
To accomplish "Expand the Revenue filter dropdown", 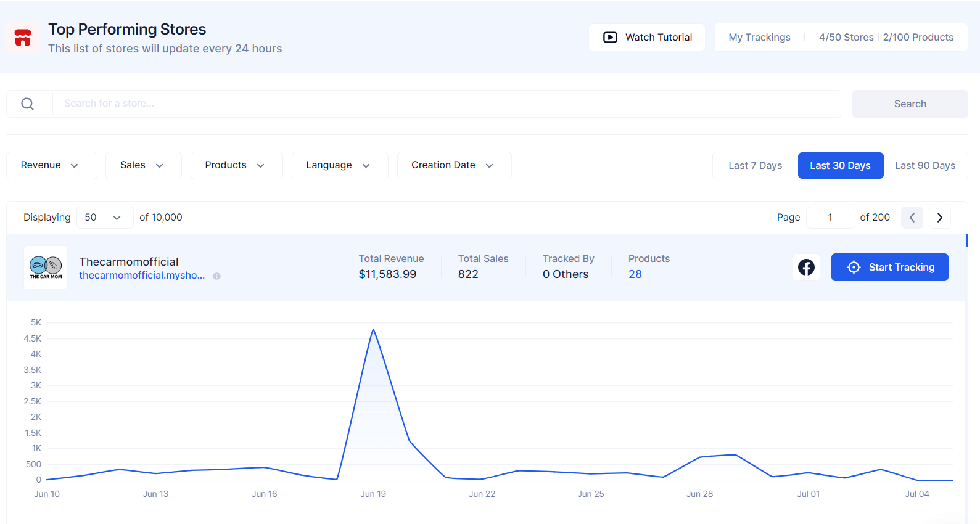I will point(51,165).
